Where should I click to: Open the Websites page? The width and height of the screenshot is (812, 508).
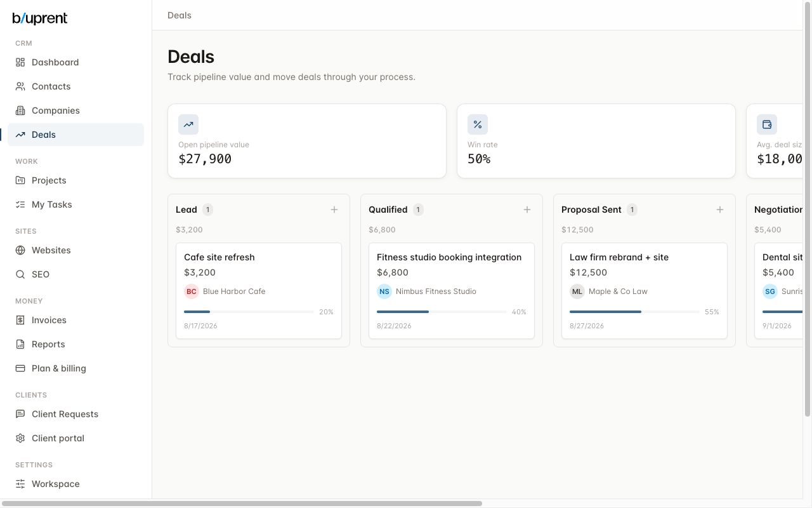coord(75,250)
